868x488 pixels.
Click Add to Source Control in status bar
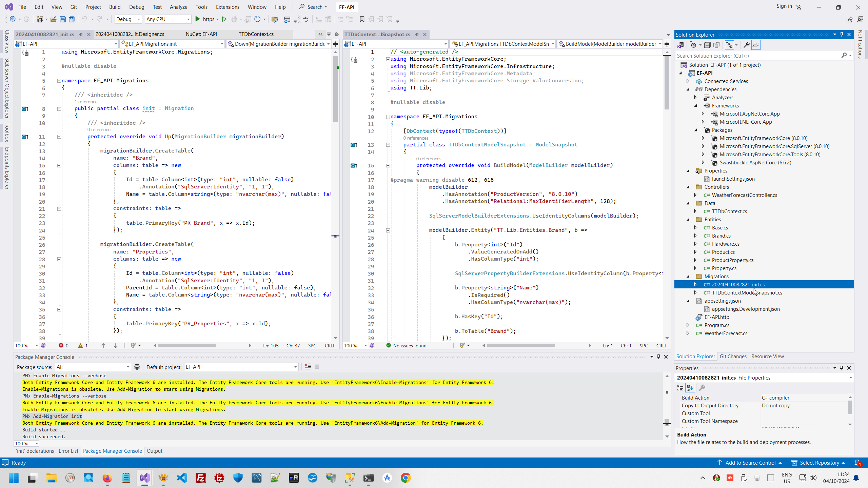750,463
